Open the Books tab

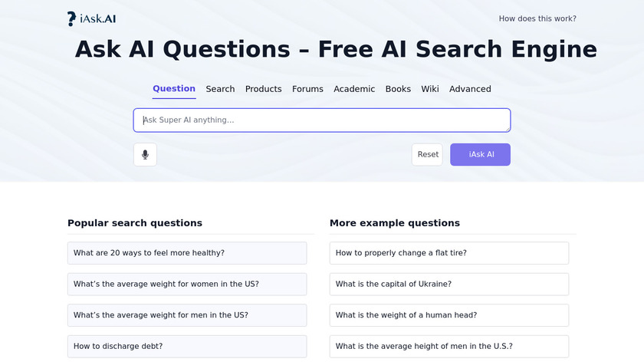tap(398, 89)
